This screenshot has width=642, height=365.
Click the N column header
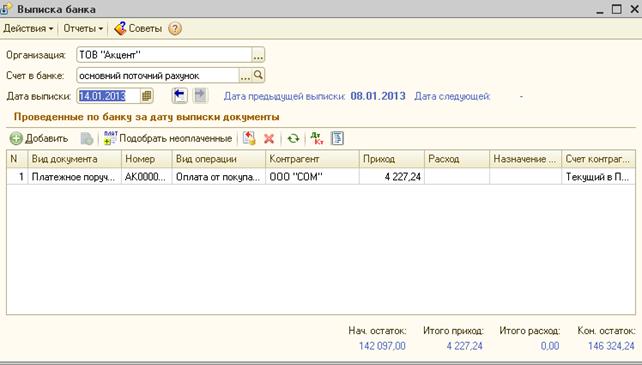tap(17, 159)
